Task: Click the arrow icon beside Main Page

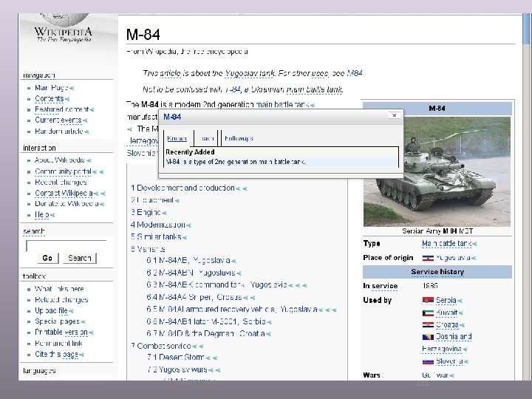Action: click(71, 88)
